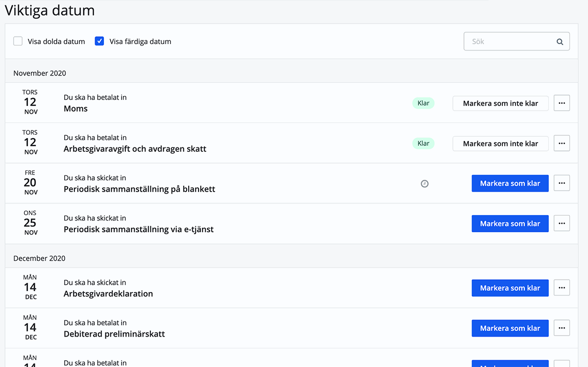Viewport: 588px width, 367px height.
Task: Select the Arbetsgivardeklaration entry title
Action: [108, 294]
